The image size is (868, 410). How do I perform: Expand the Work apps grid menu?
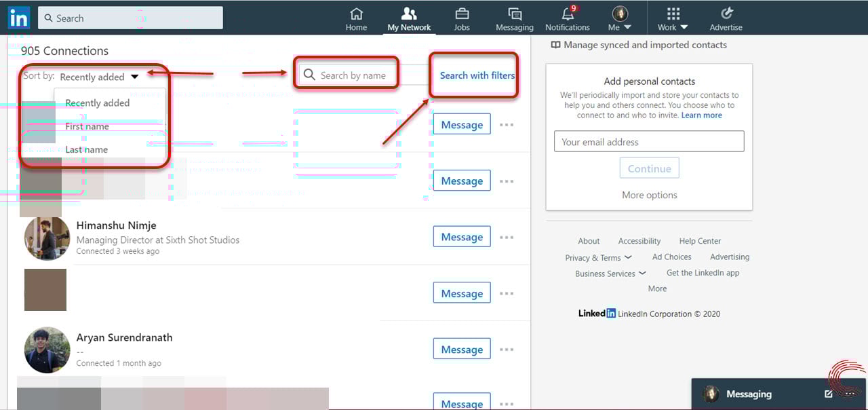pyautogui.click(x=673, y=19)
